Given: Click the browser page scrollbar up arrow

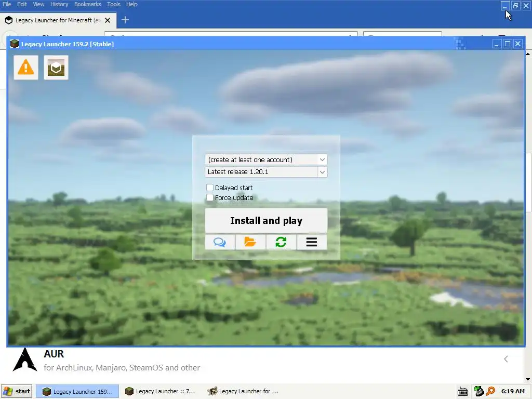Looking at the screenshot, I should click(528, 54).
